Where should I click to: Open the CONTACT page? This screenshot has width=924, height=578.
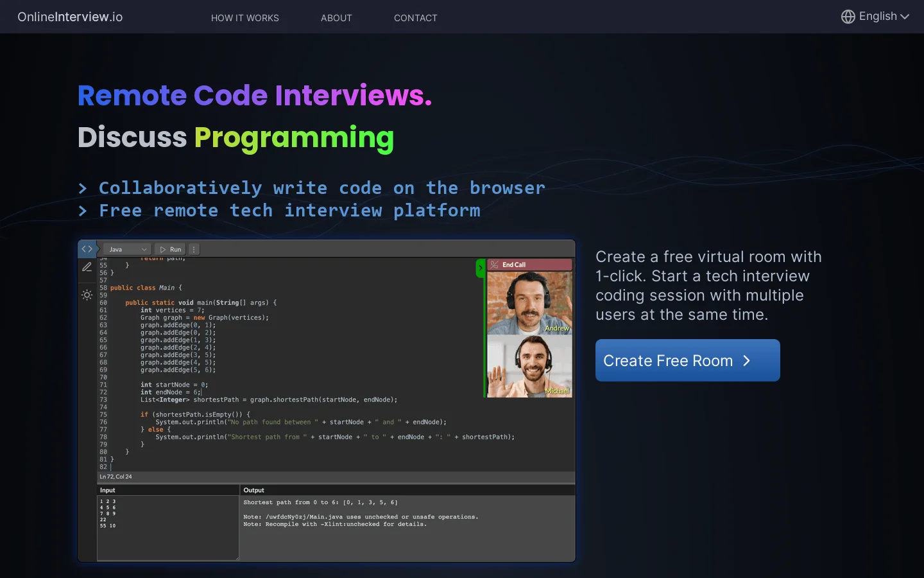coord(416,18)
